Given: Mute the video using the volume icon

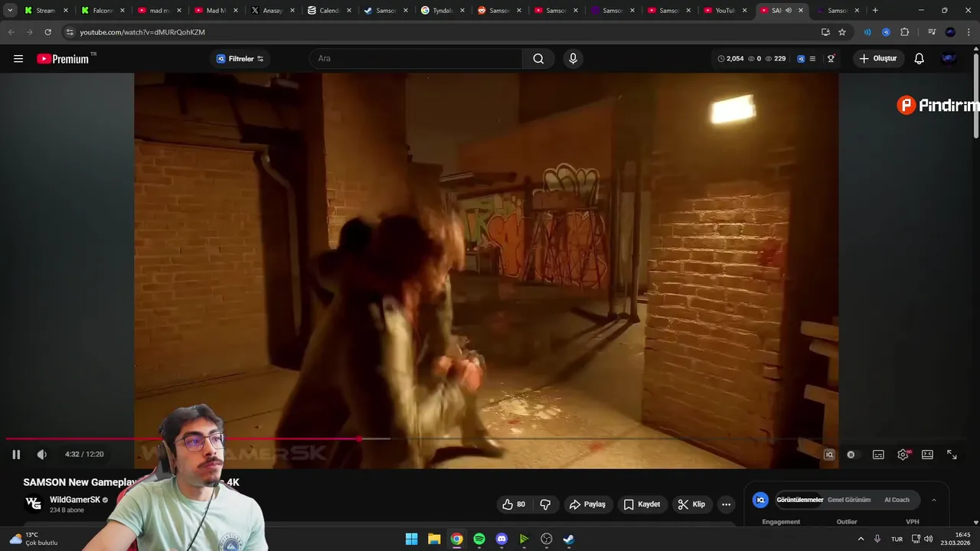Looking at the screenshot, I should [x=41, y=455].
